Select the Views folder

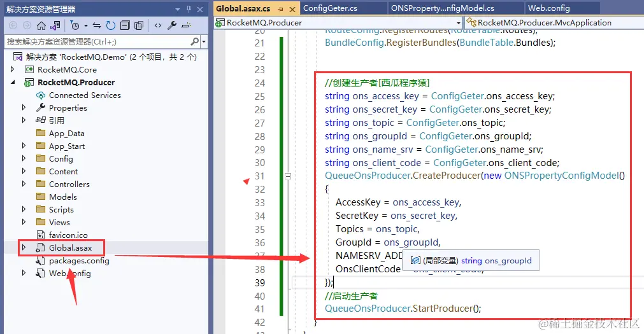(x=59, y=223)
